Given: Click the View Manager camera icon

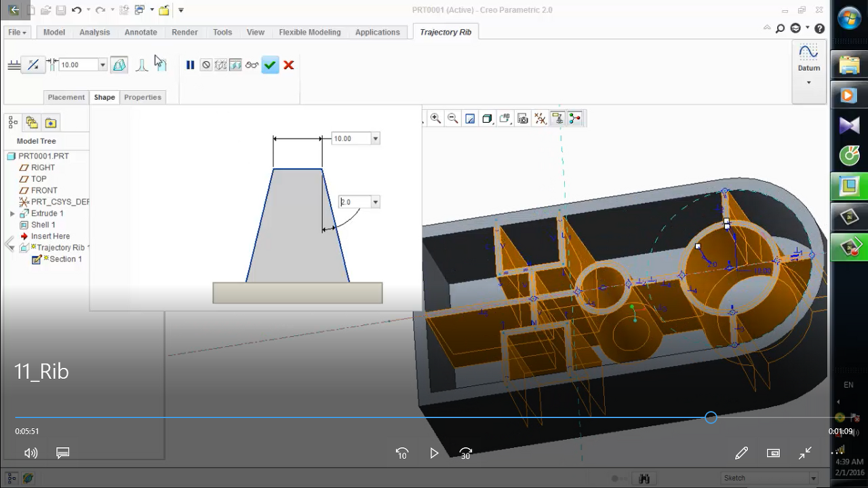Looking at the screenshot, I should pos(522,119).
